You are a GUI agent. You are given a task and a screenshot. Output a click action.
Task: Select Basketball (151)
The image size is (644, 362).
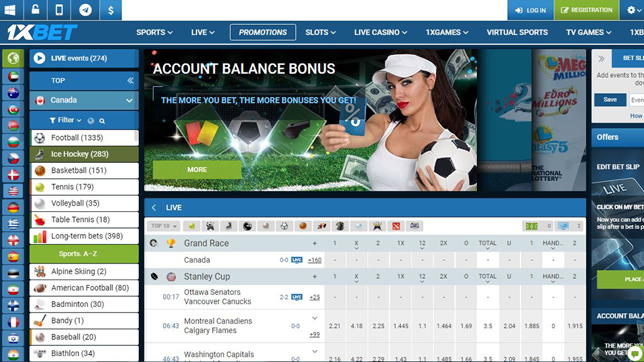click(x=84, y=170)
